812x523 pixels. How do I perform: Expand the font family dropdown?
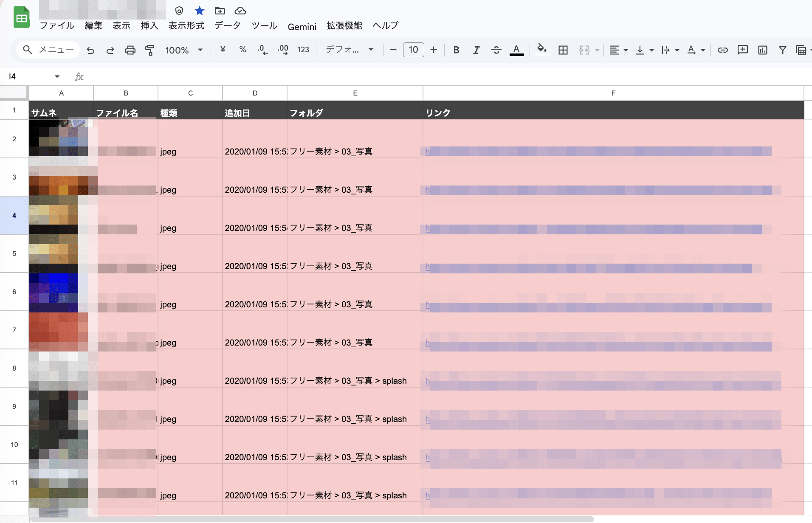pyautogui.click(x=349, y=50)
